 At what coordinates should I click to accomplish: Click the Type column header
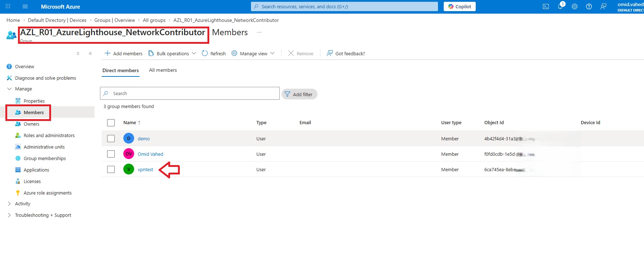click(261, 122)
